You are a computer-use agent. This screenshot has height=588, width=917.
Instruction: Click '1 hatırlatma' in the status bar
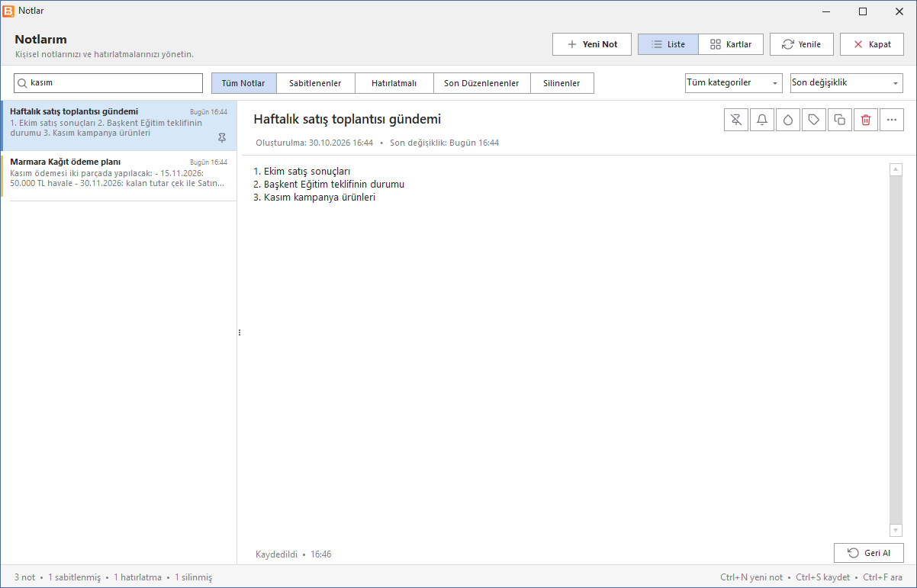138,577
